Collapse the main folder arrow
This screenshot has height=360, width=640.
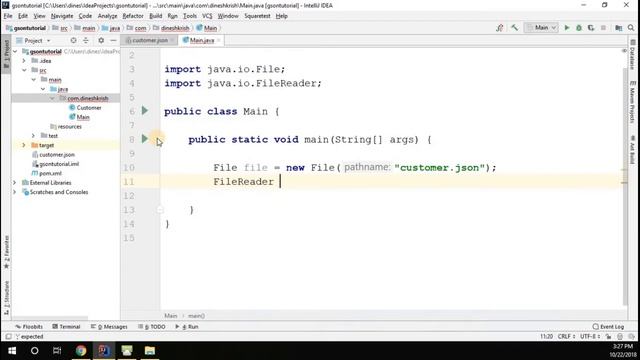click(x=33, y=80)
